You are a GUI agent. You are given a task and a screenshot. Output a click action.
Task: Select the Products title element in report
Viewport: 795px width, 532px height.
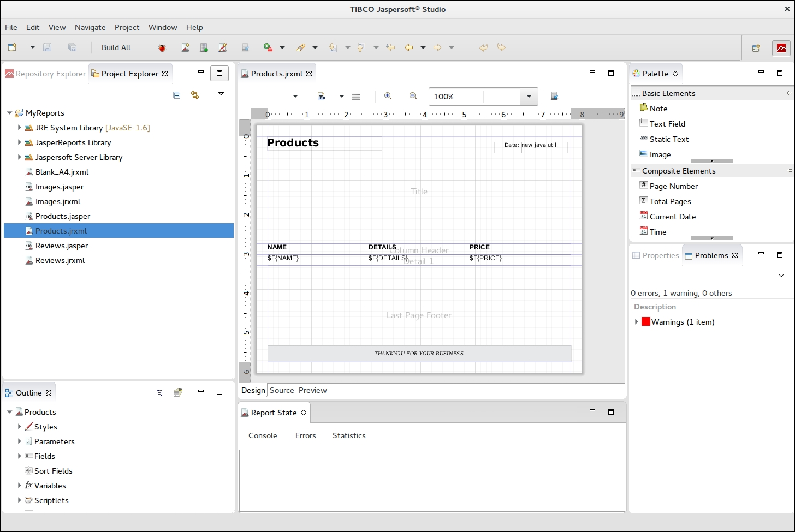(324, 143)
